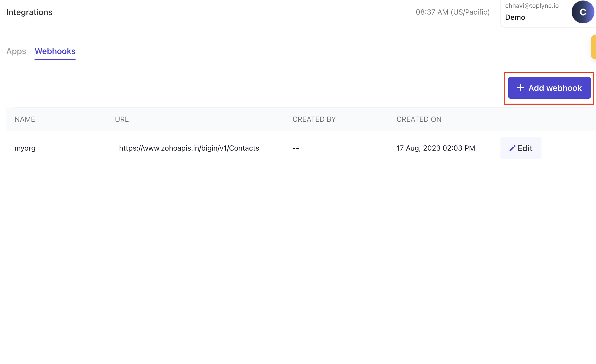Click the chhavi@toplyne.io account email
The image size is (596, 364).
532,6
